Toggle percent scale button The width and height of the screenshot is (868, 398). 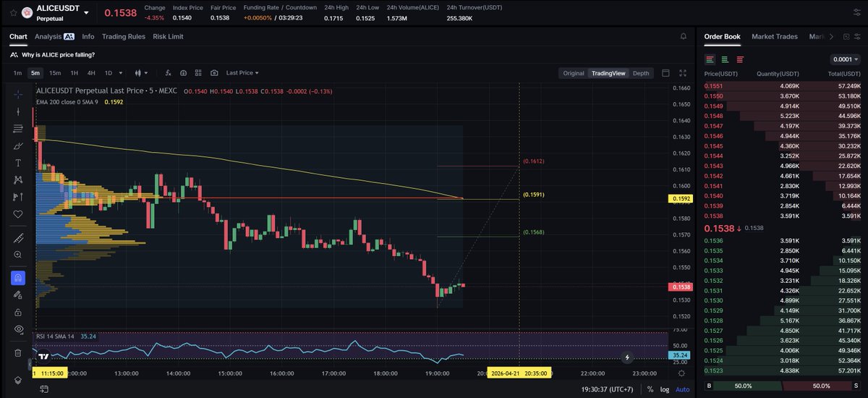pos(650,389)
